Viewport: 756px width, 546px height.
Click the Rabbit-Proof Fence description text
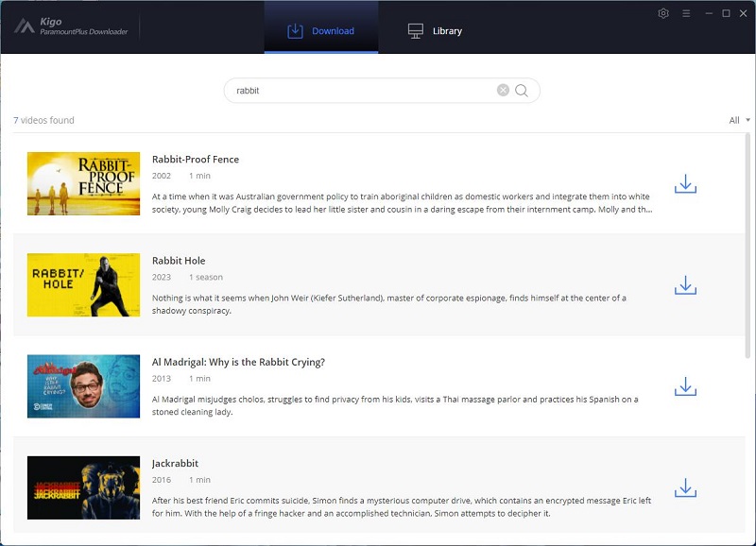click(403, 203)
